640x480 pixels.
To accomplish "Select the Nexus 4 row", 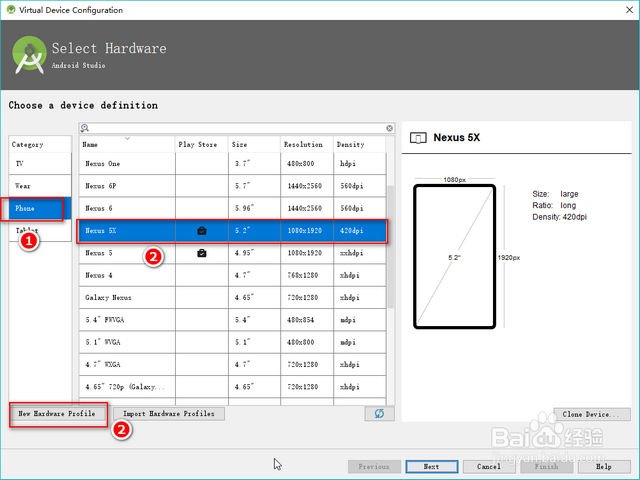I will (232, 276).
